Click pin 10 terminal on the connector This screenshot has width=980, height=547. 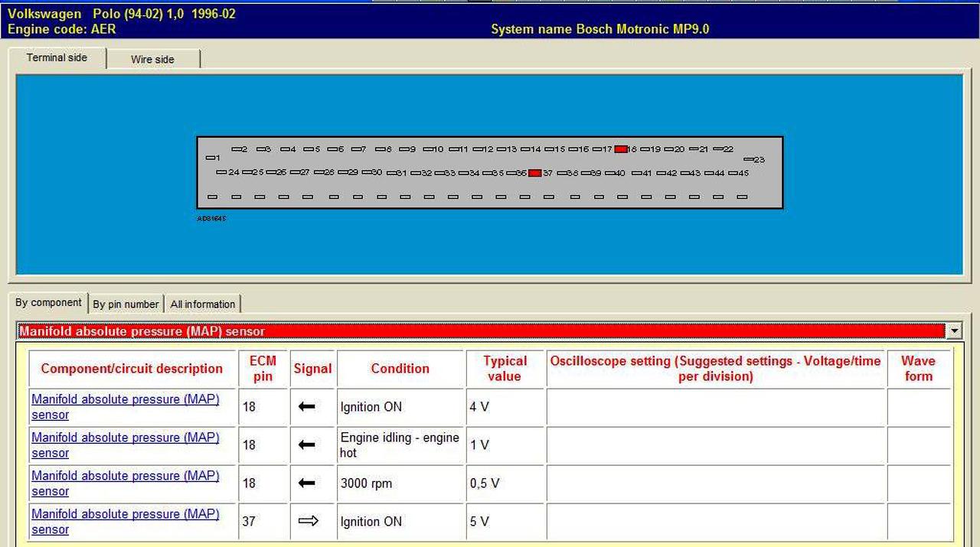[428, 149]
